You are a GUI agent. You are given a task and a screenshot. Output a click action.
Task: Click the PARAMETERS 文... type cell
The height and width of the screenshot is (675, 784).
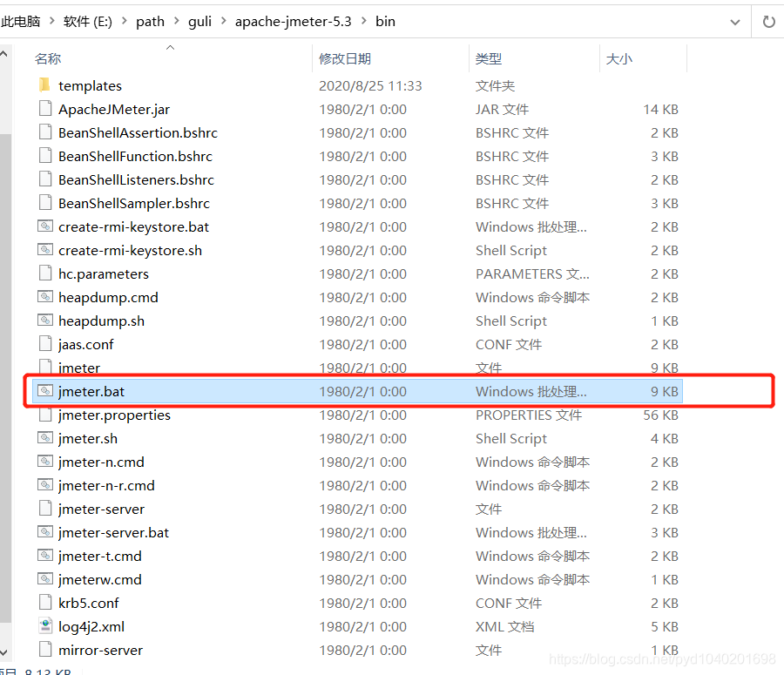(x=532, y=274)
